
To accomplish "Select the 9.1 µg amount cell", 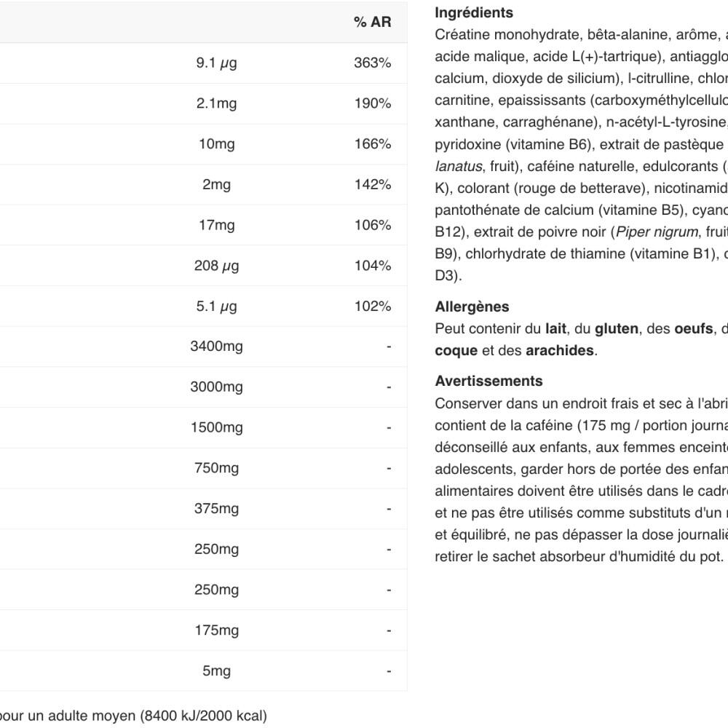I will [x=216, y=63].
